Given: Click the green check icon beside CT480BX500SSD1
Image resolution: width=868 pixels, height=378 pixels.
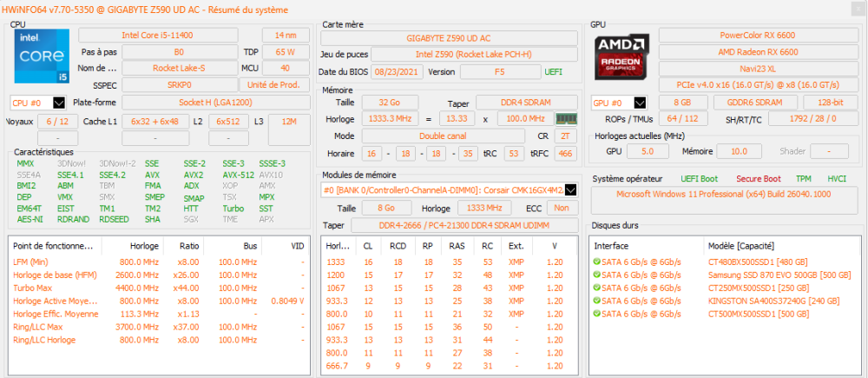Looking at the screenshot, I should 597,262.
